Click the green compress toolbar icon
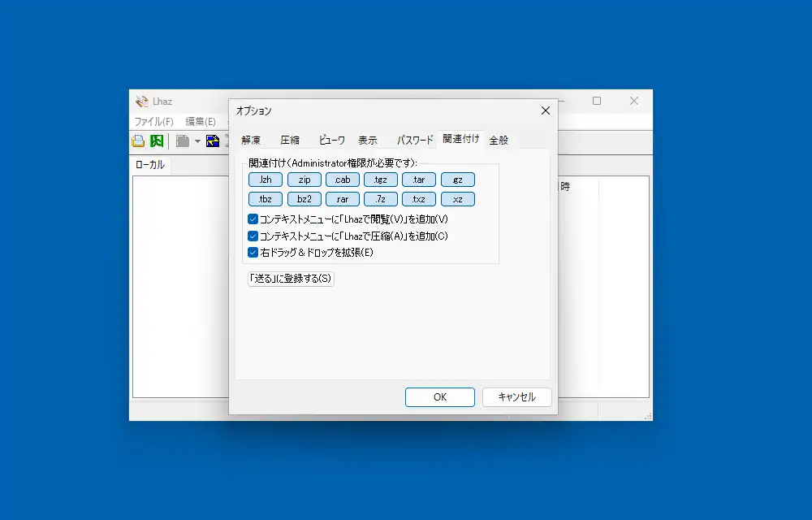 pyautogui.click(x=157, y=141)
